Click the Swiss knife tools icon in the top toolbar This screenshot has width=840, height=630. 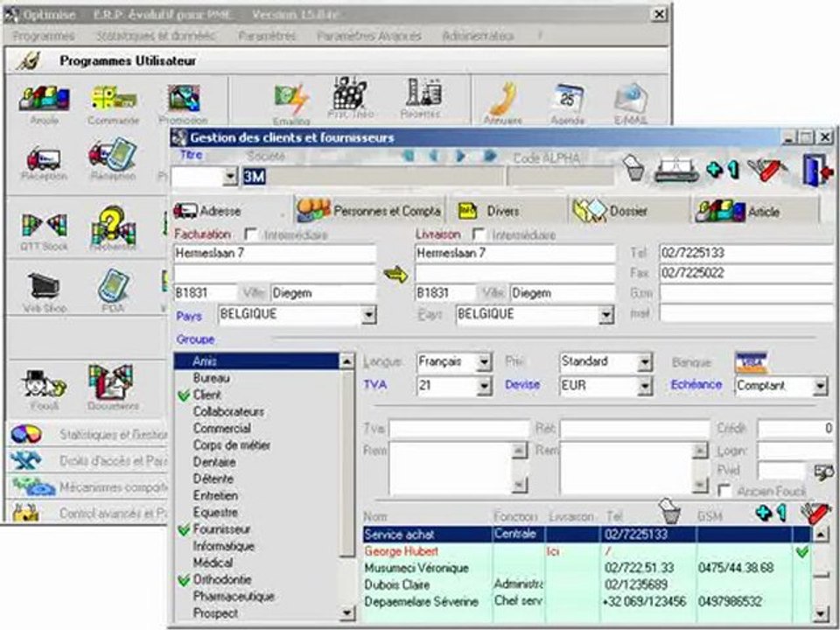767,169
